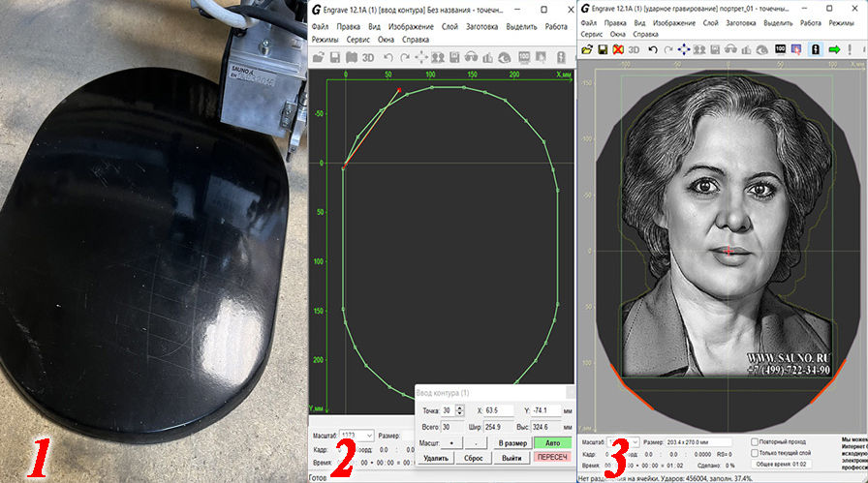Image resolution: width=868 pixels, height=483 pixels.
Task: Click the Сброс button in contour dialog
Action: (473, 458)
